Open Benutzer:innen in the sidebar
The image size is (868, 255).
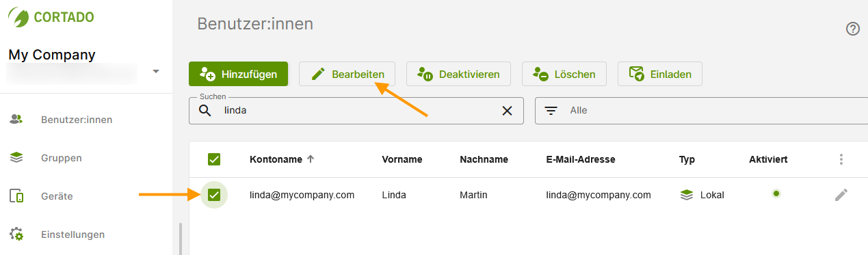pyautogui.click(x=77, y=120)
